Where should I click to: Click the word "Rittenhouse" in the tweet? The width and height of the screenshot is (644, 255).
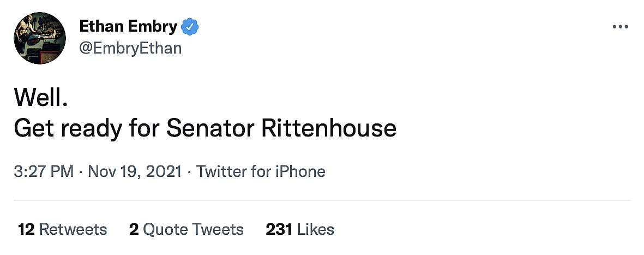(329, 128)
